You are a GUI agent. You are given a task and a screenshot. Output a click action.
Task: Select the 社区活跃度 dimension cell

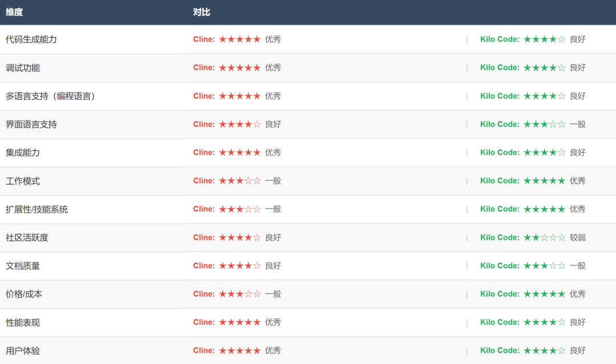[x=93, y=238]
